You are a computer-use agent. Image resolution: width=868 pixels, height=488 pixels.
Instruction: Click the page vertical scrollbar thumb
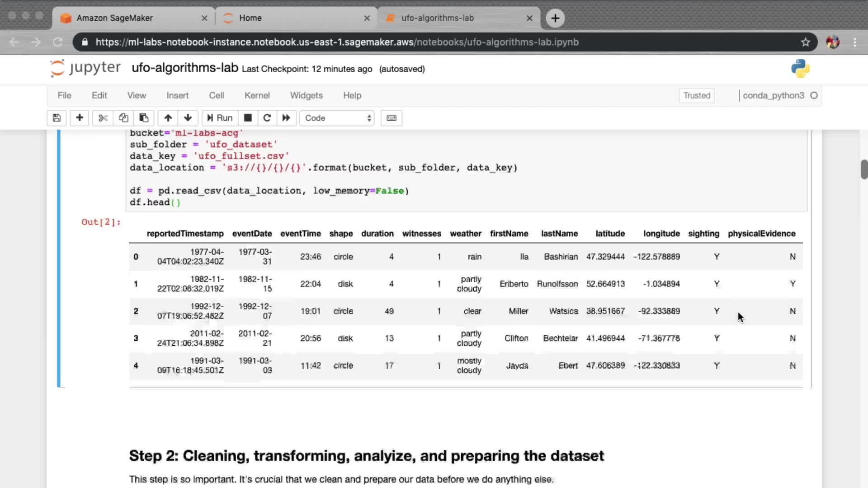[864, 169]
